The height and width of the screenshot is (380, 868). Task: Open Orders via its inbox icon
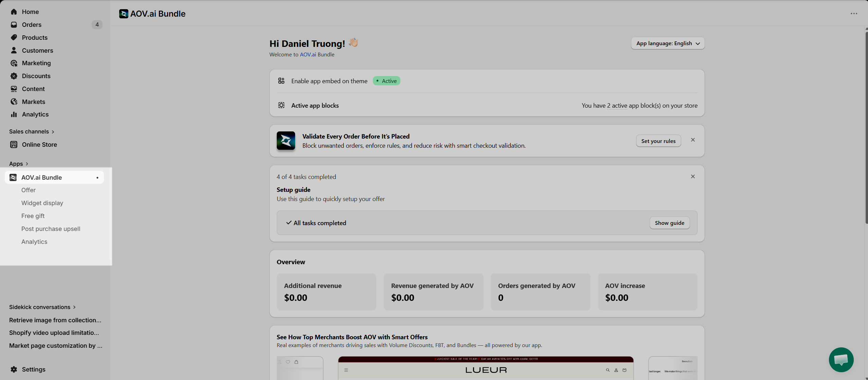(14, 25)
